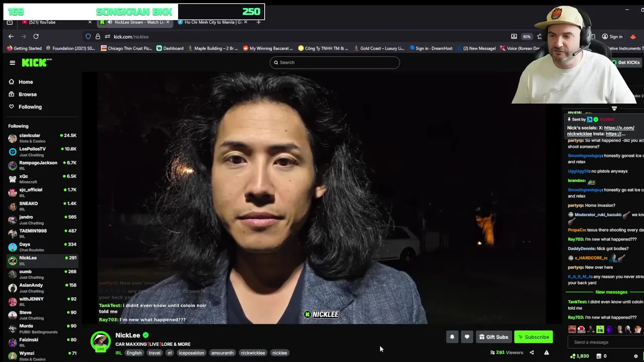The image size is (644, 362).
Task: Open Following in Kick sidebar
Action: point(25,107)
